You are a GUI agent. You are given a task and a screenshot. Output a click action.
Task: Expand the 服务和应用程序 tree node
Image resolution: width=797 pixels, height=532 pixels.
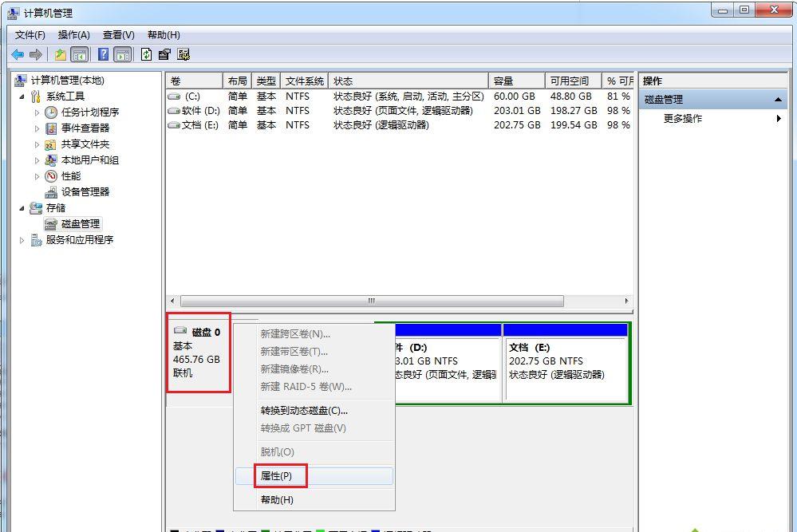coord(22,240)
